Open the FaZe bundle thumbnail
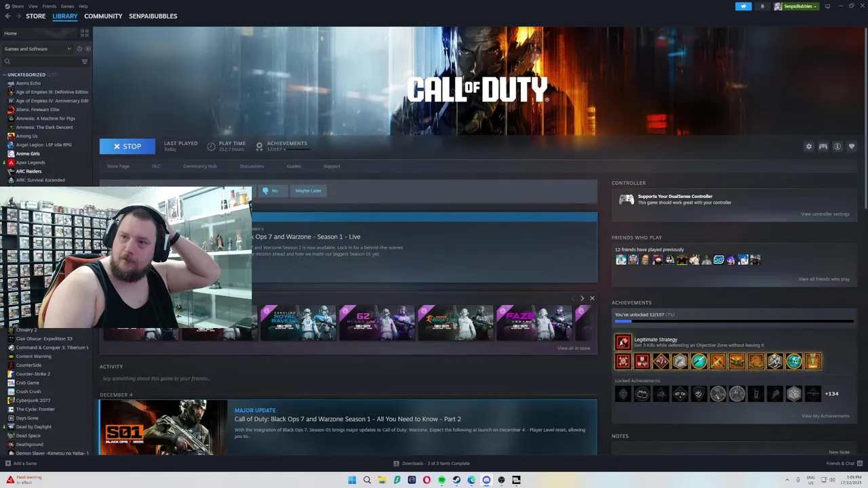Image resolution: width=868 pixels, height=488 pixels. (x=534, y=322)
